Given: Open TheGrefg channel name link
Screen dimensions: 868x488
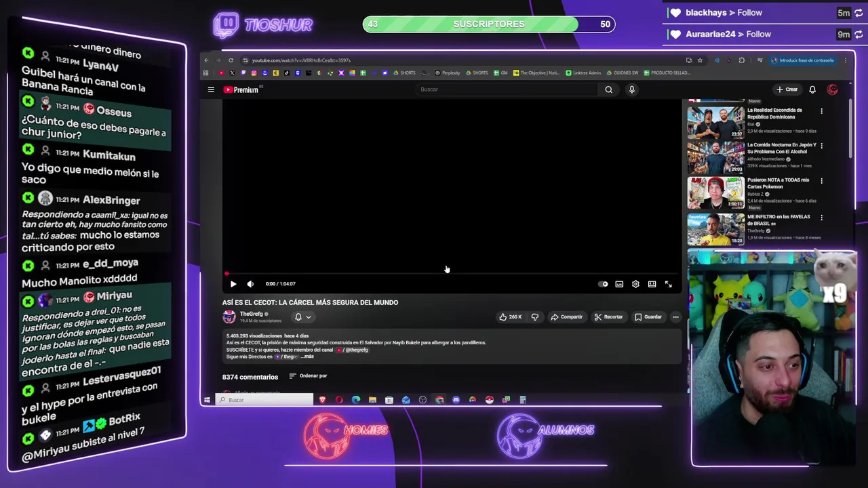Looking at the screenshot, I should tap(251, 314).
